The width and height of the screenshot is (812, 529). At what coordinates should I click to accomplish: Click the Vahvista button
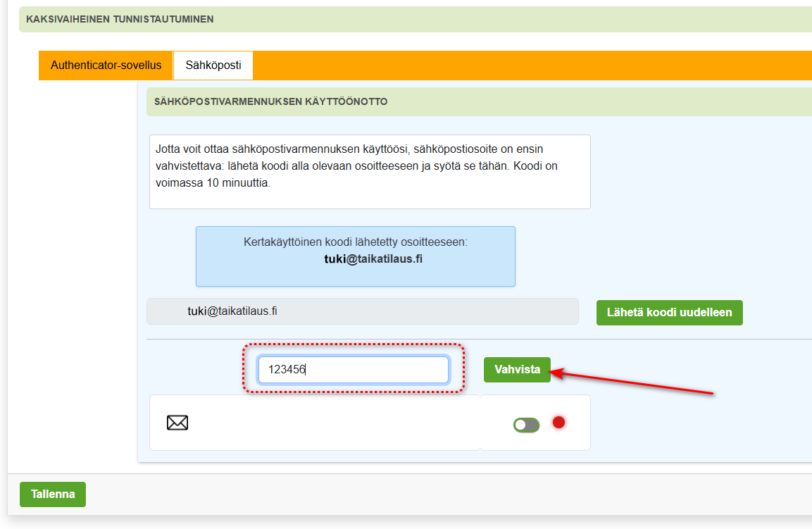[517, 369]
